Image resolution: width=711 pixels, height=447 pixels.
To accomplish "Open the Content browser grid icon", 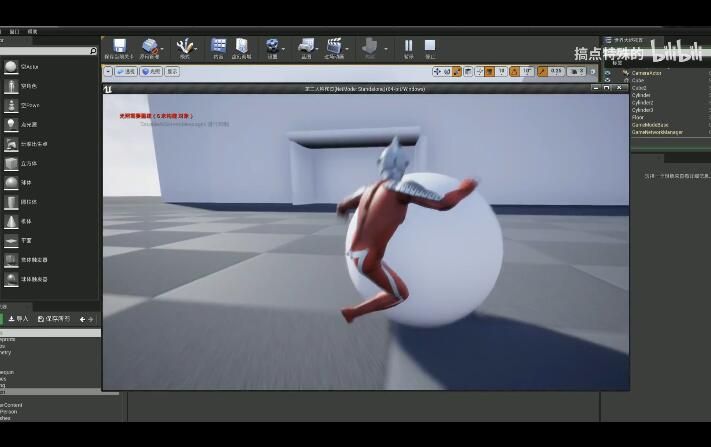I will 218,46.
